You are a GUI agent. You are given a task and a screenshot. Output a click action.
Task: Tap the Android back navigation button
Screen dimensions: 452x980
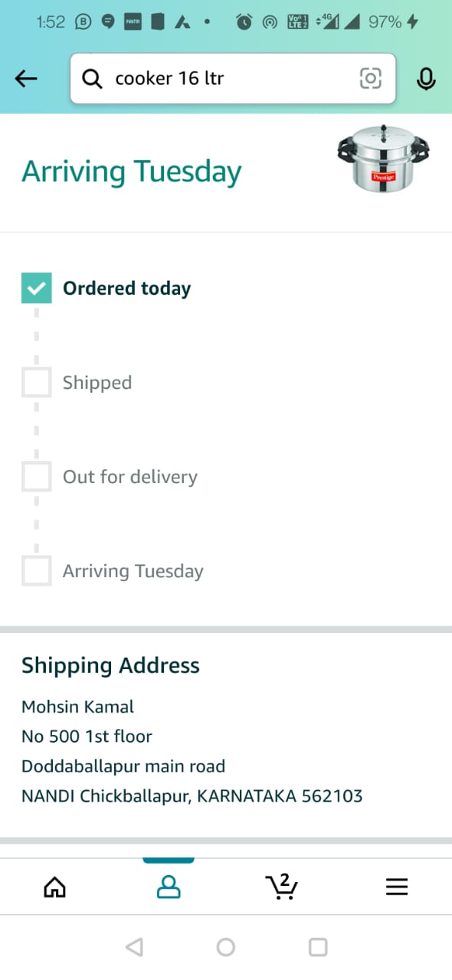[x=134, y=947]
